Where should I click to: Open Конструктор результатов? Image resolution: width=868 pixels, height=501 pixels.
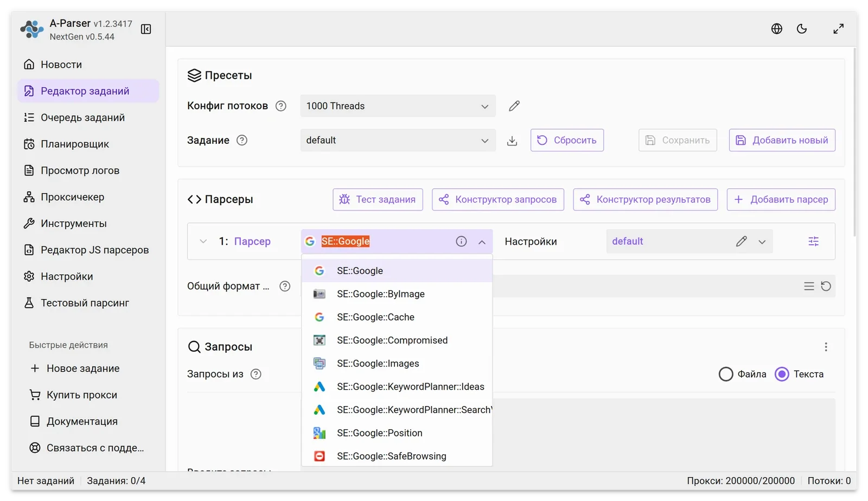click(646, 199)
